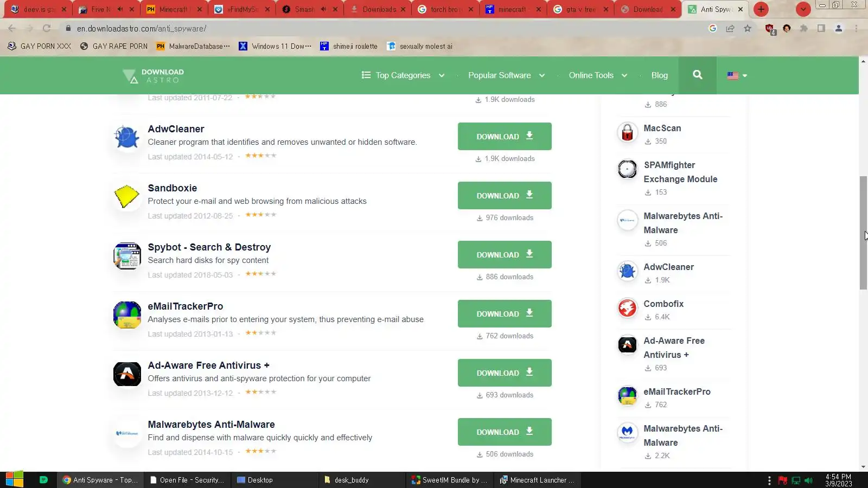Click the eMailTrackerPro icon in the main list

127,314
